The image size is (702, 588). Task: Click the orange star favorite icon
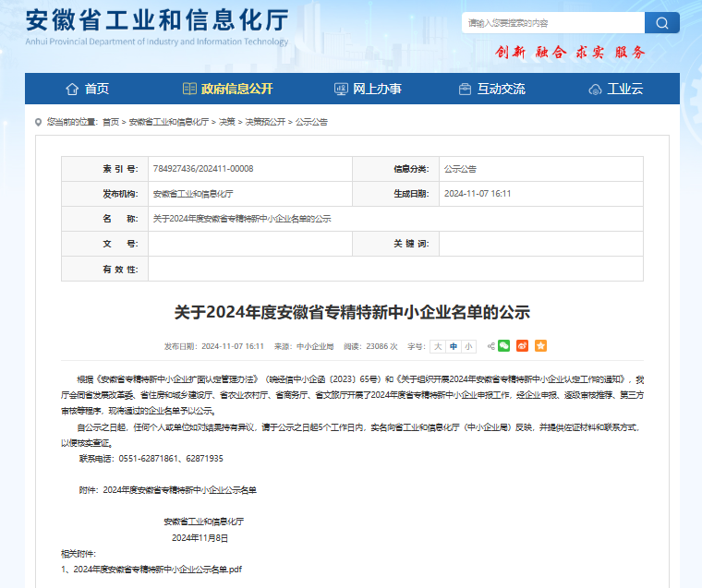coord(541,346)
